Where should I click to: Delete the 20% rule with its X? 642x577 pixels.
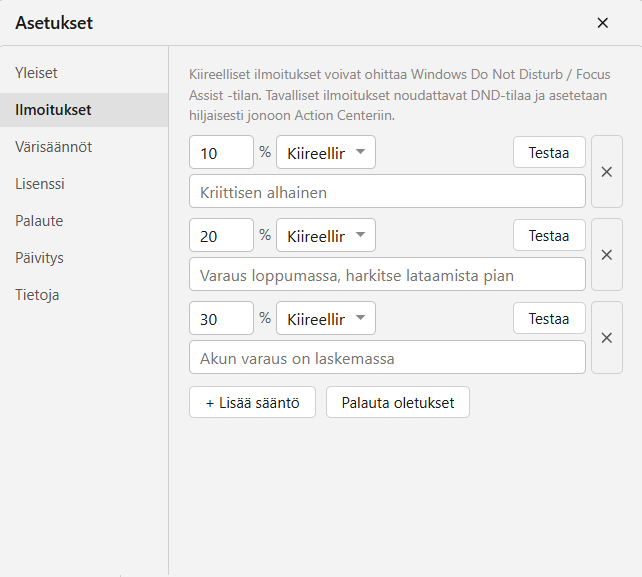tap(607, 255)
